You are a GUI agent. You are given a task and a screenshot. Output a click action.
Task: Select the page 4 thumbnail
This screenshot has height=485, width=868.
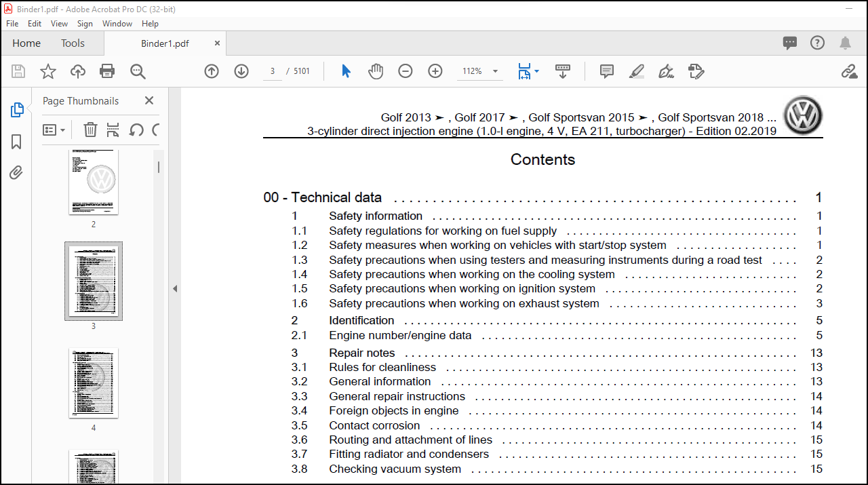[x=94, y=383]
